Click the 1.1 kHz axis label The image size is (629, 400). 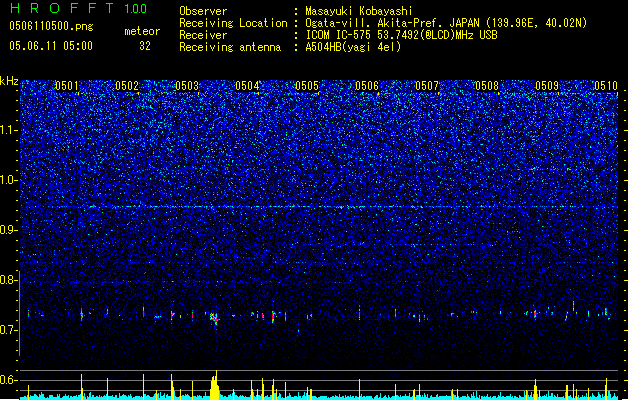pyautogui.click(x=8, y=130)
